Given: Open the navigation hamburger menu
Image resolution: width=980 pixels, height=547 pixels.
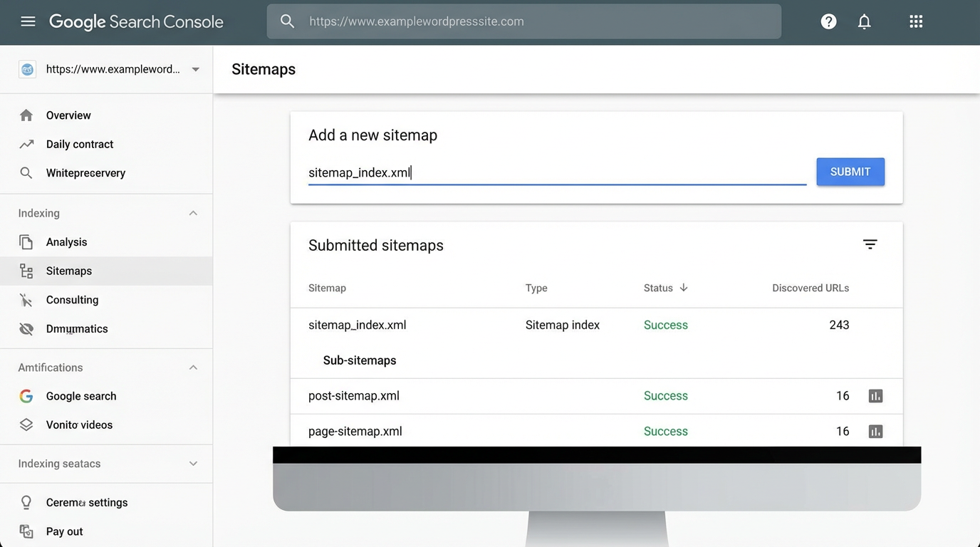Looking at the screenshot, I should pyautogui.click(x=28, y=21).
